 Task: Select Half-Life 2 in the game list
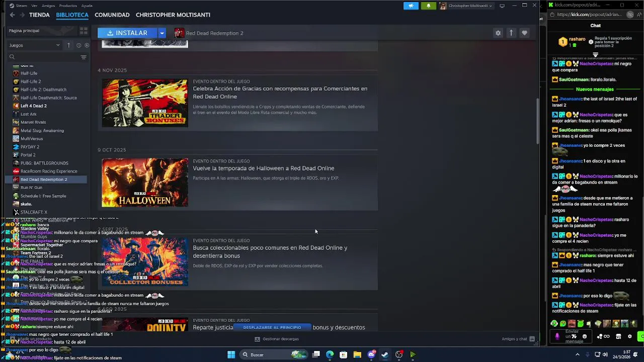(x=31, y=81)
